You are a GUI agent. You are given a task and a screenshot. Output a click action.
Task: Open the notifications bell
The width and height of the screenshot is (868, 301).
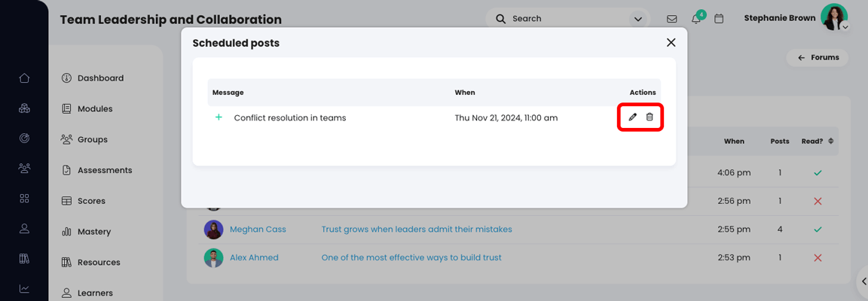point(696,19)
